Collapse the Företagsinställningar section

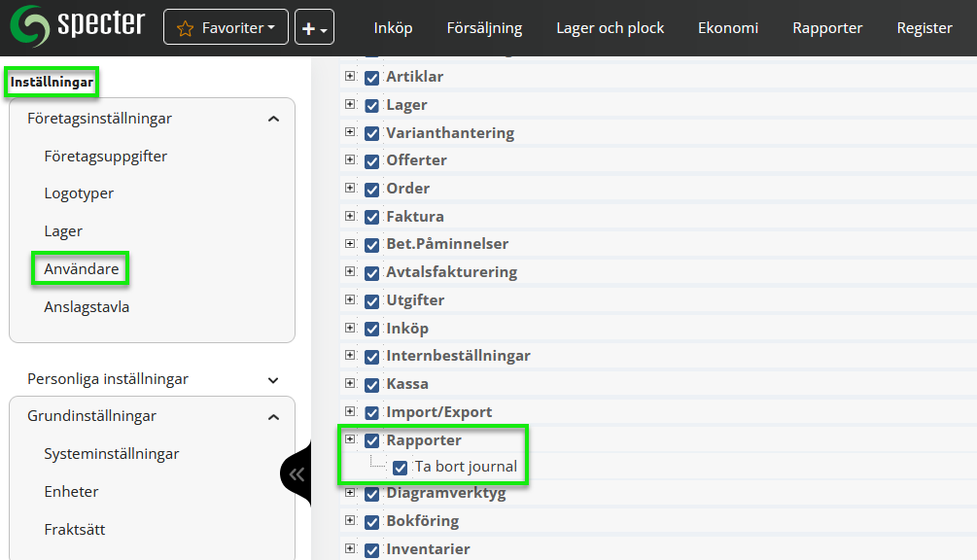[273, 119]
